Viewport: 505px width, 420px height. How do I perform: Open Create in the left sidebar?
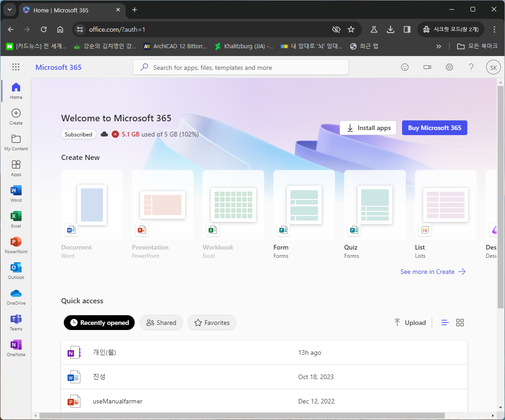pos(16,117)
